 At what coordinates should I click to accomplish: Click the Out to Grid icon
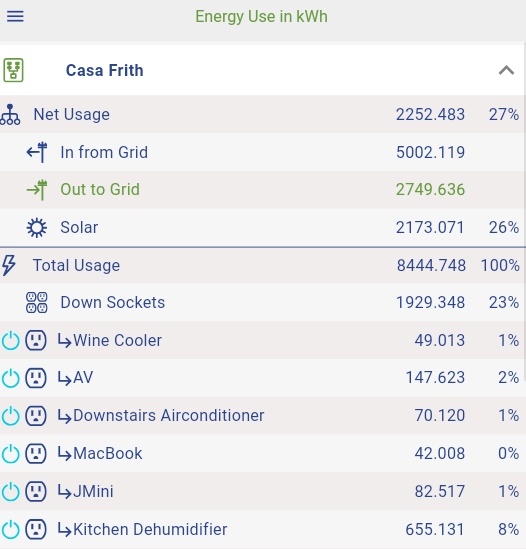[37, 189]
